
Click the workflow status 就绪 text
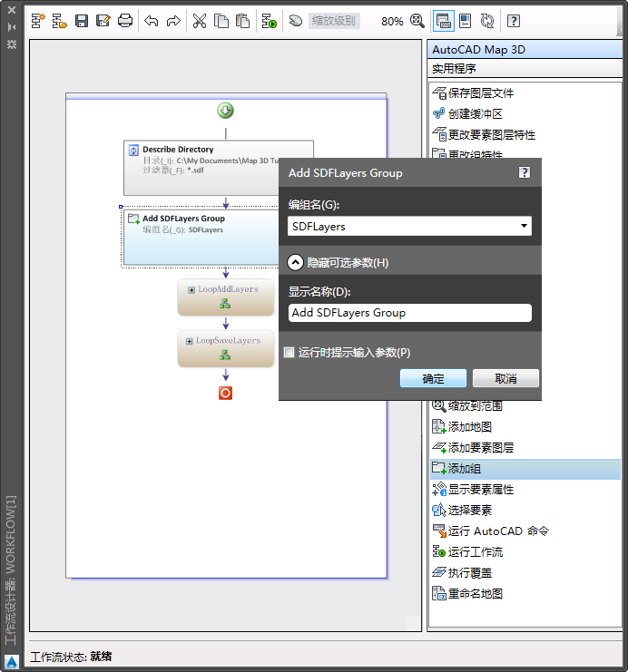tap(101, 657)
